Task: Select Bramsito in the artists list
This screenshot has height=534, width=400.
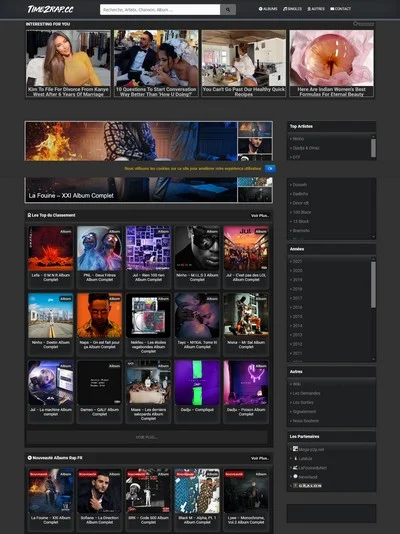Action: [301, 231]
